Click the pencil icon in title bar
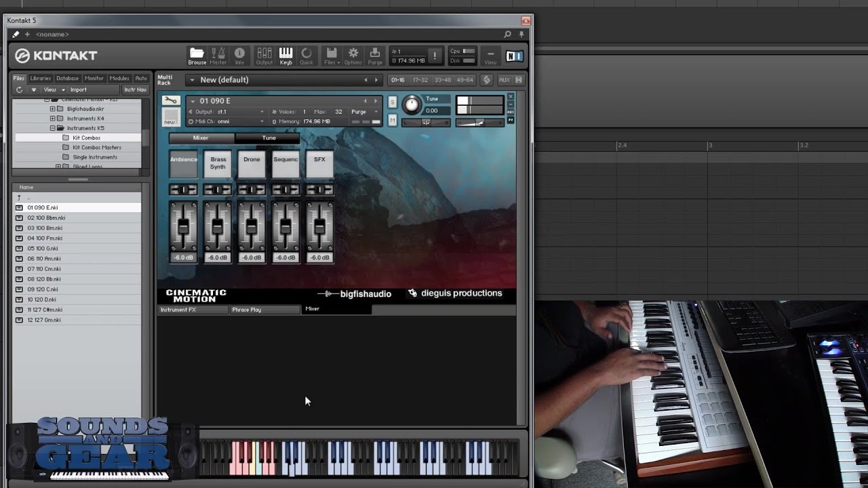868x488 pixels. tap(16, 34)
